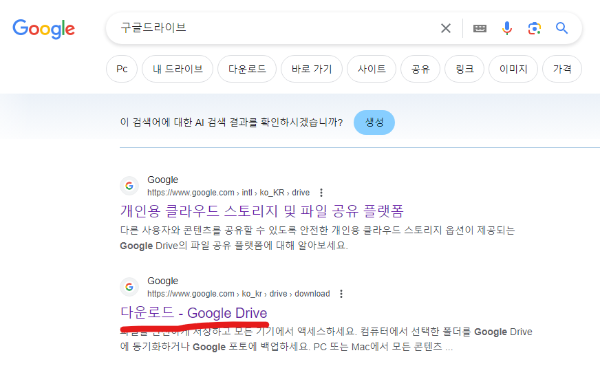Open three-dot menu for ko_KR drive result
This screenshot has width=600, height=370.
click(x=321, y=192)
